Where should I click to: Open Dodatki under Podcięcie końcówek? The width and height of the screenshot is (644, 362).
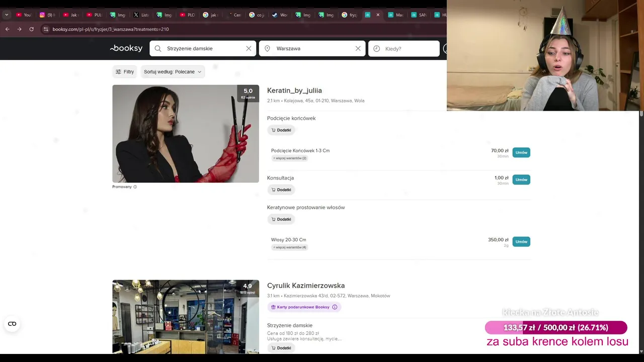(x=281, y=130)
